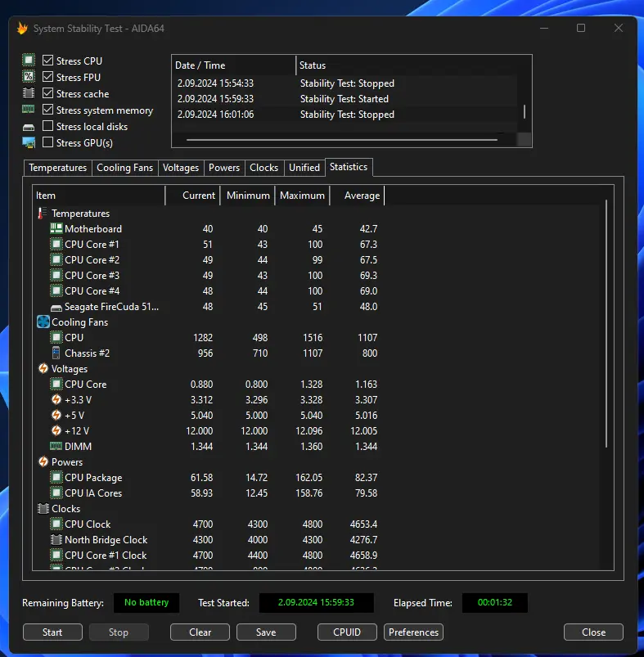Click the Voltages group lightning icon
Image resolution: width=644 pixels, height=657 pixels.
click(x=43, y=368)
